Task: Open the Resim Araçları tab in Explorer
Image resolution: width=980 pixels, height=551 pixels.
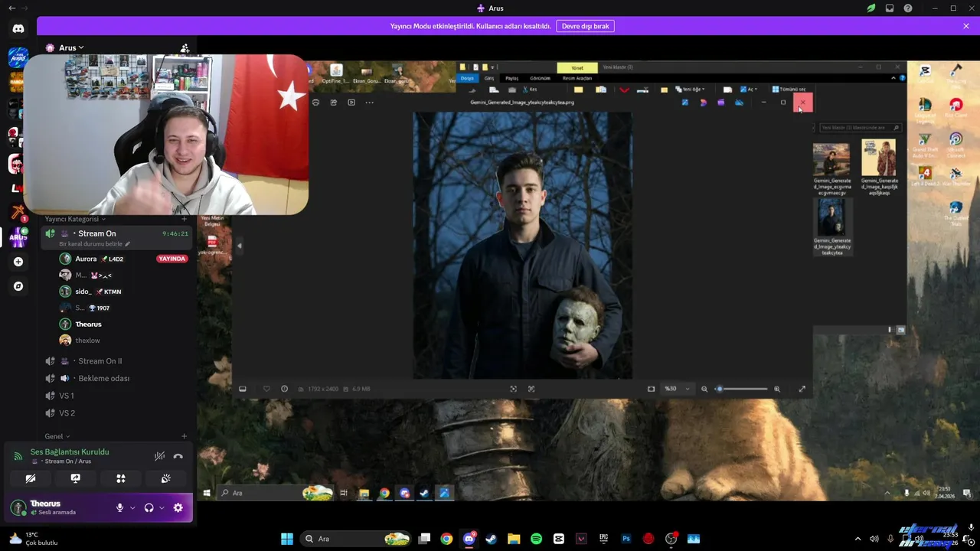Action: pyautogui.click(x=577, y=78)
